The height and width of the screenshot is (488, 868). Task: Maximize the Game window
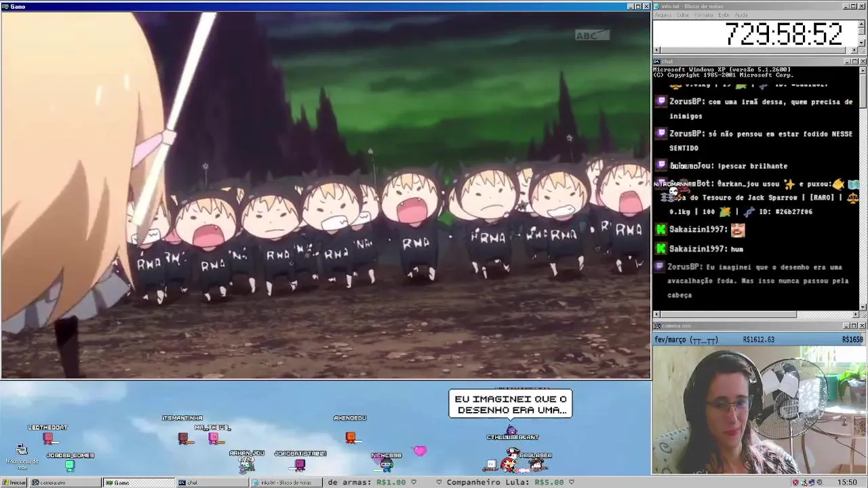pyautogui.click(x=638, y=6)
